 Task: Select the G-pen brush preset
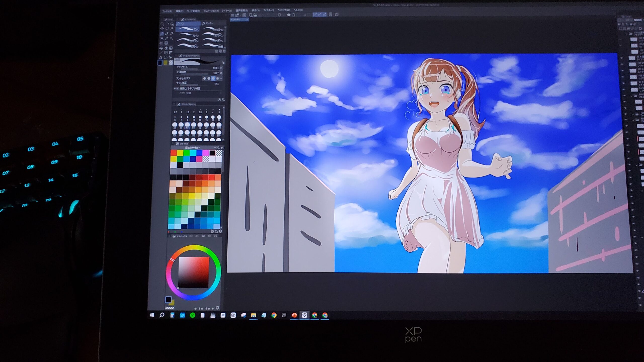(x=187, y=29)
